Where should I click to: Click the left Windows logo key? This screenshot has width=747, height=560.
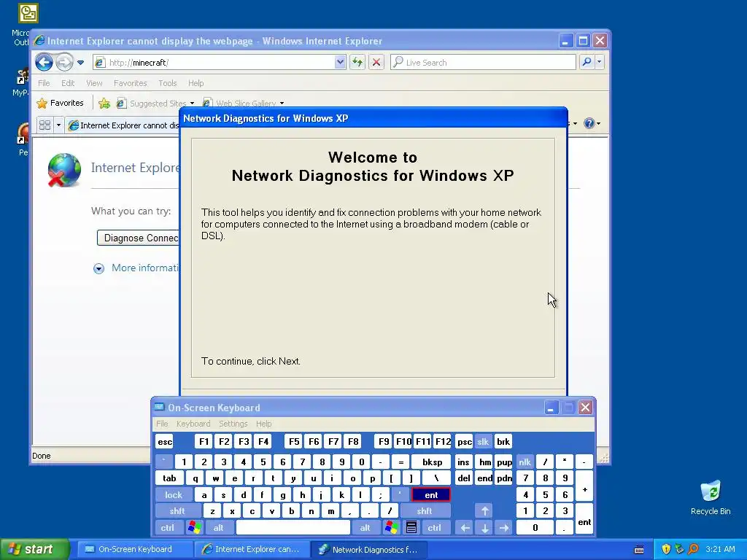(x=194, y=528)
